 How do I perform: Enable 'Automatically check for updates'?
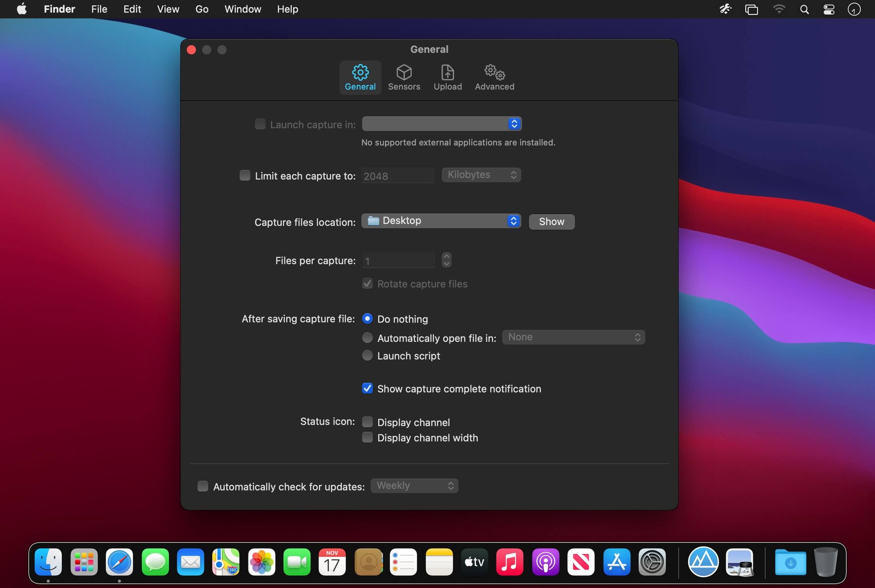coord(203,486)
